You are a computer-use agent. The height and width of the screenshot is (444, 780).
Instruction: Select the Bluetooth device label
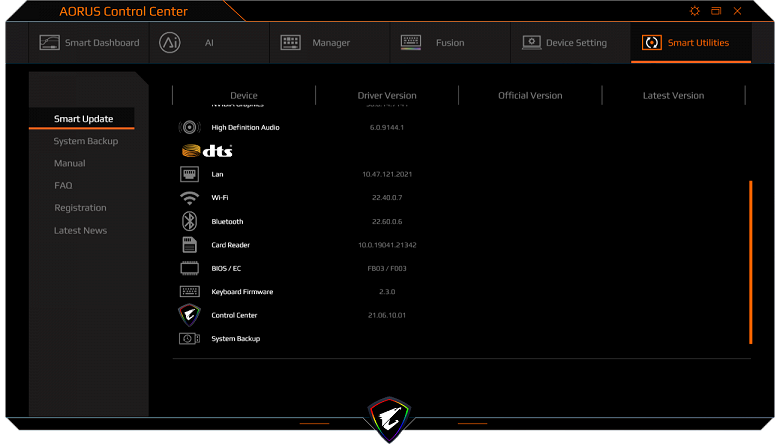(x=227, y=221)
